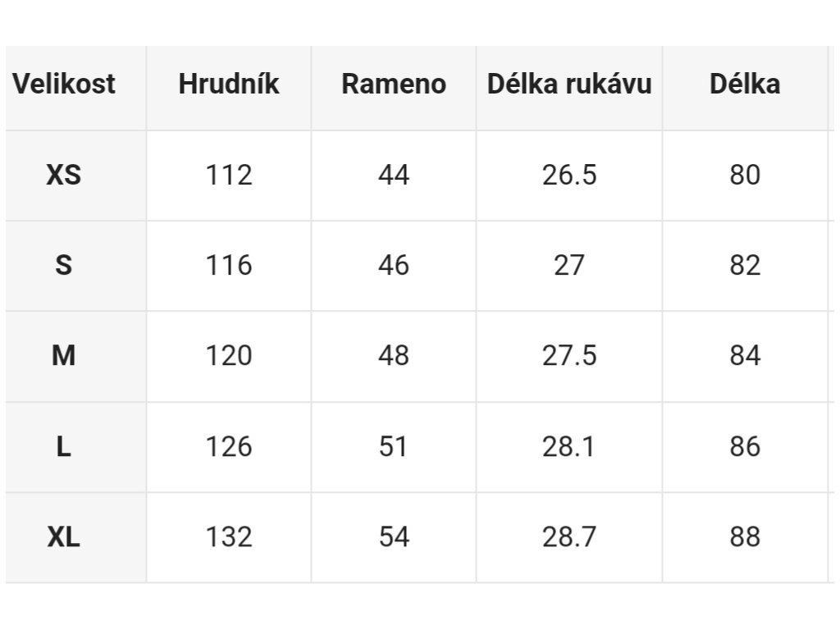Click the Velikost column header
The height and width of the screenshot is (630, 840).
coord(64,84)
